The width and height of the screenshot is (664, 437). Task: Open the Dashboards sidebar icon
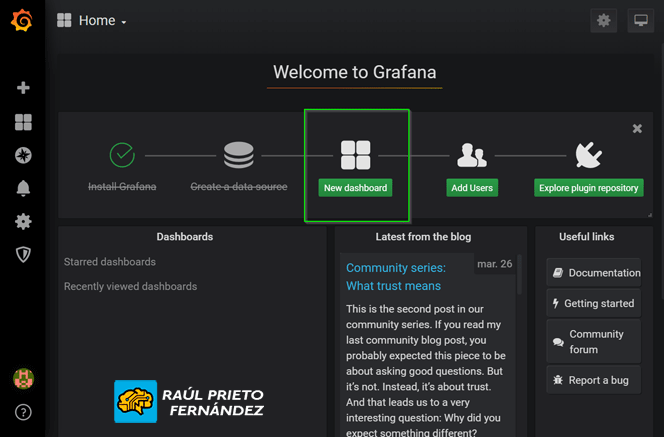[x=23, y=122]
